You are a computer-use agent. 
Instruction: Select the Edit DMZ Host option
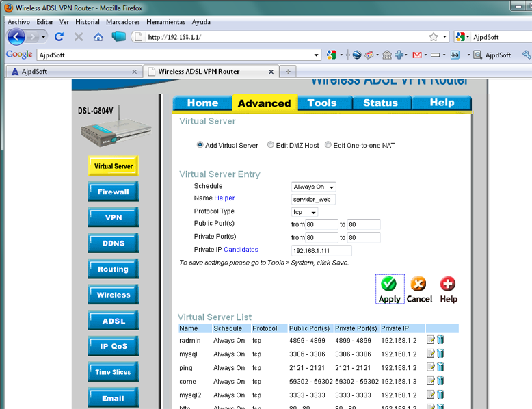click(x=271, y=145)
